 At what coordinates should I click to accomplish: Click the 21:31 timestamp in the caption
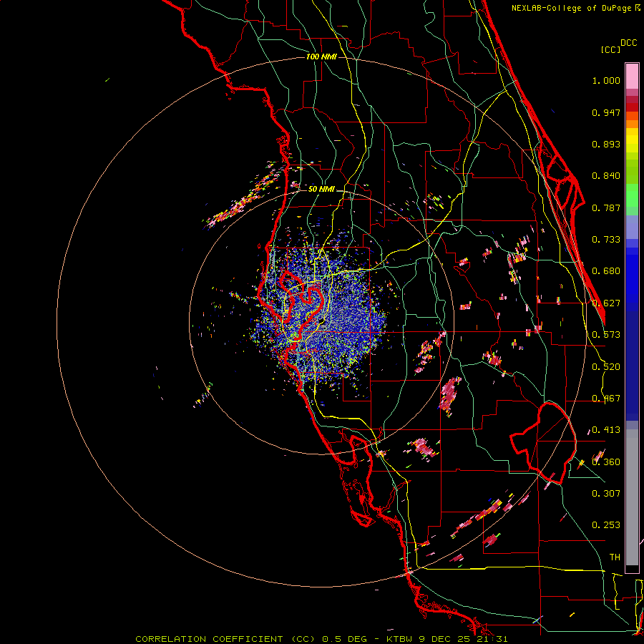click(494, 639)
